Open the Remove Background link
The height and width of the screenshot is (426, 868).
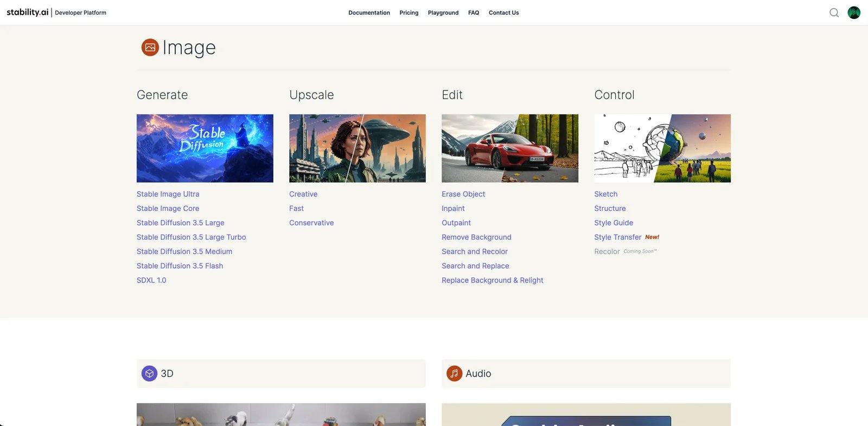pyautogui.click(x=476, y=237)
